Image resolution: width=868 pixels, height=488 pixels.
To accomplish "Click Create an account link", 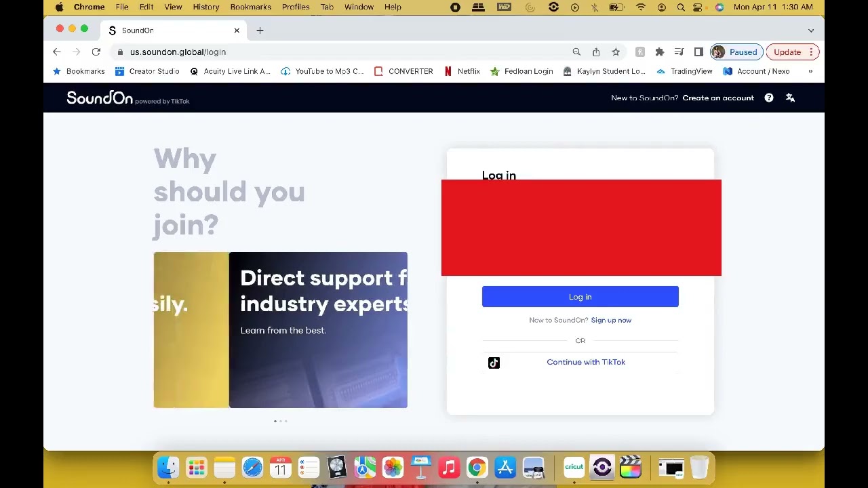I will (x=718, y=98).
